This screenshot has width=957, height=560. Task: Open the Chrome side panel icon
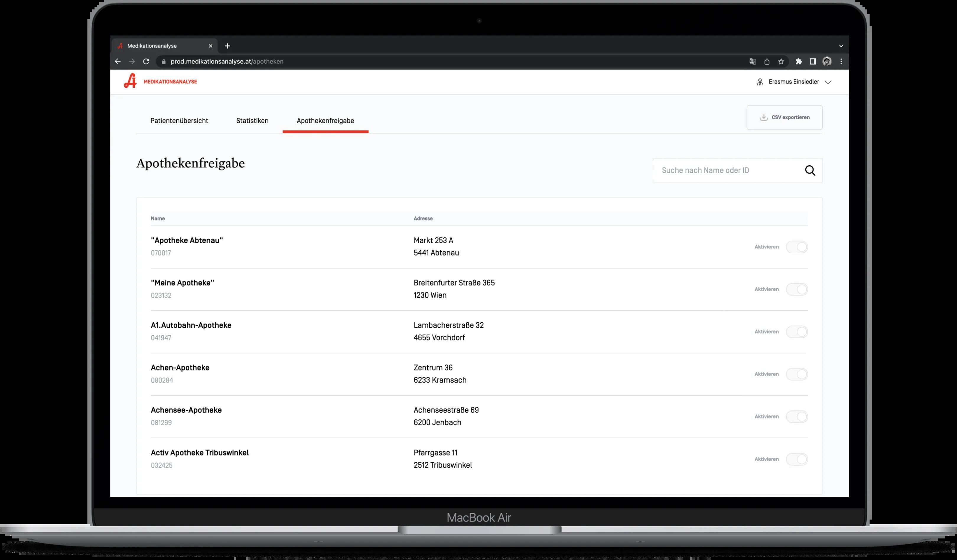click(813, 61)
